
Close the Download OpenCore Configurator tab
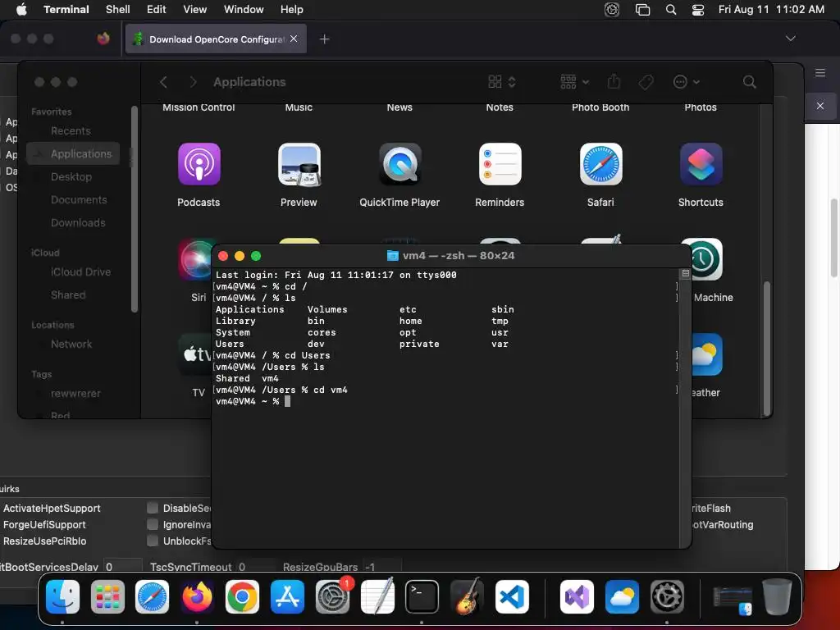294,39
